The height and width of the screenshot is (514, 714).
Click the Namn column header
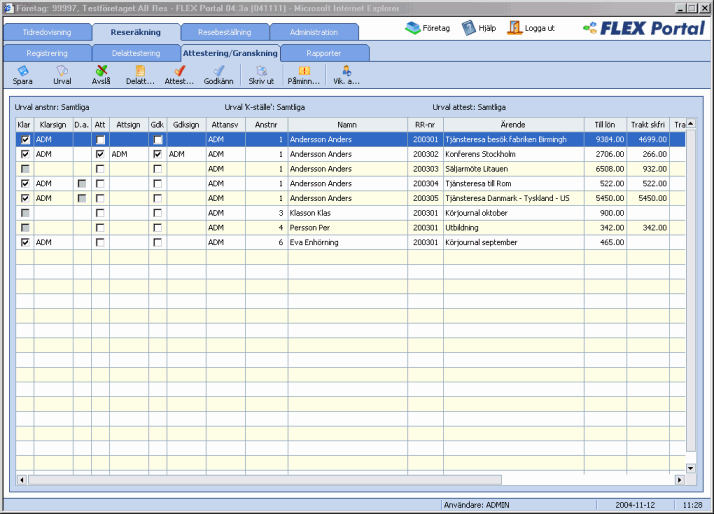(x=346, y=124)
